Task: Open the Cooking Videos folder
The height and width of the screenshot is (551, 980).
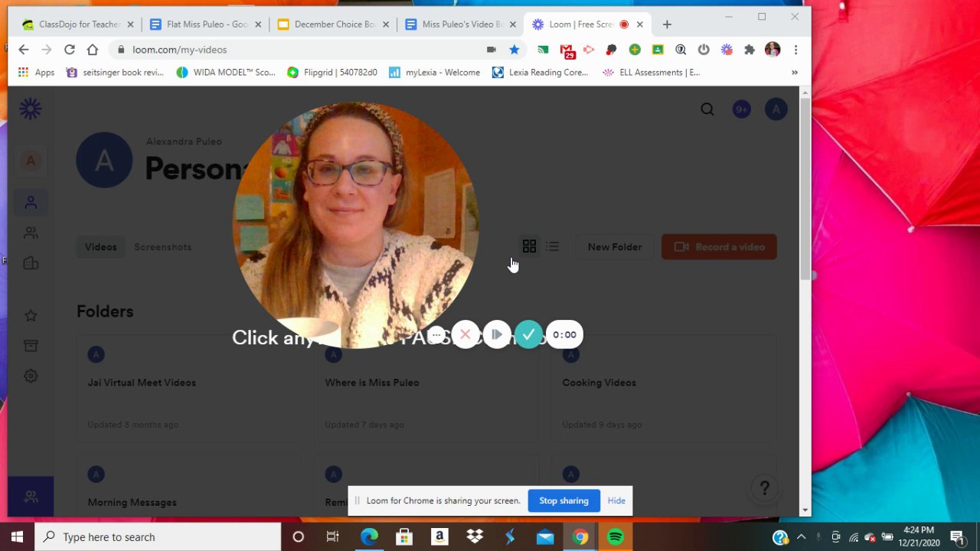Action: (x=664, y=388)
